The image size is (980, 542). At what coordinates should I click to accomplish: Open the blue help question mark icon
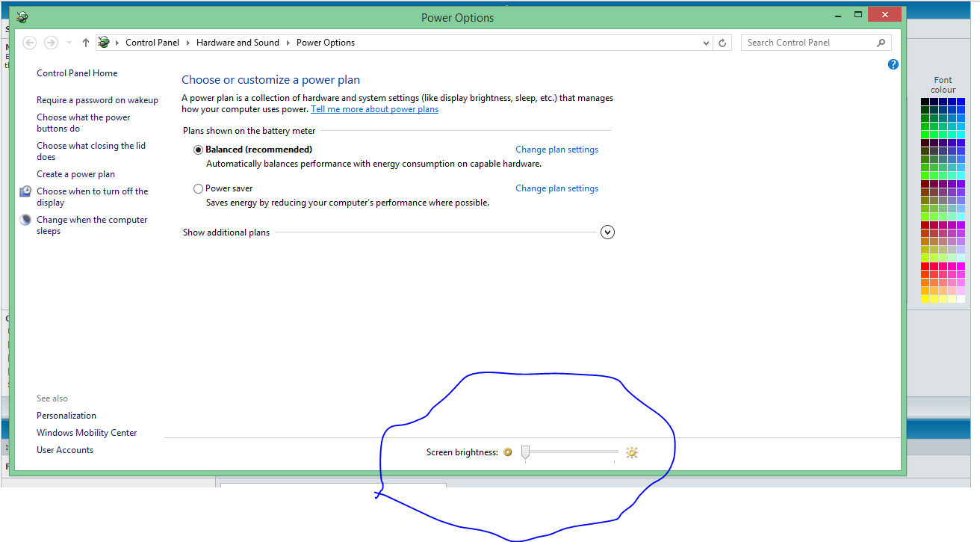coord(893,65)
